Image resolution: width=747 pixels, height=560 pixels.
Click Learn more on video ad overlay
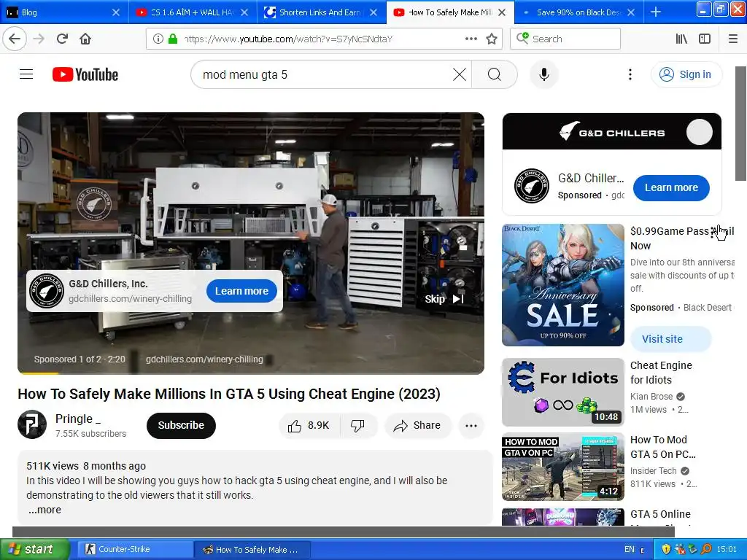pos(241,291)
